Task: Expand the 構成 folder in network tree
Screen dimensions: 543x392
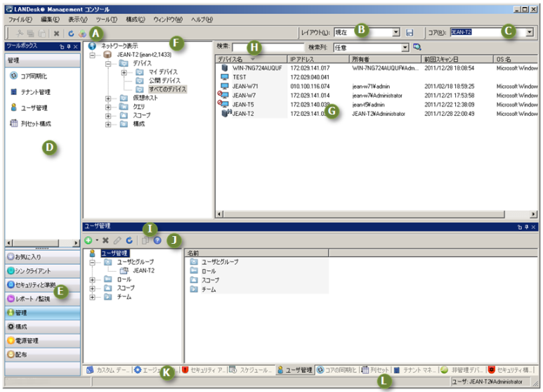Action: (x=108, y=124)
